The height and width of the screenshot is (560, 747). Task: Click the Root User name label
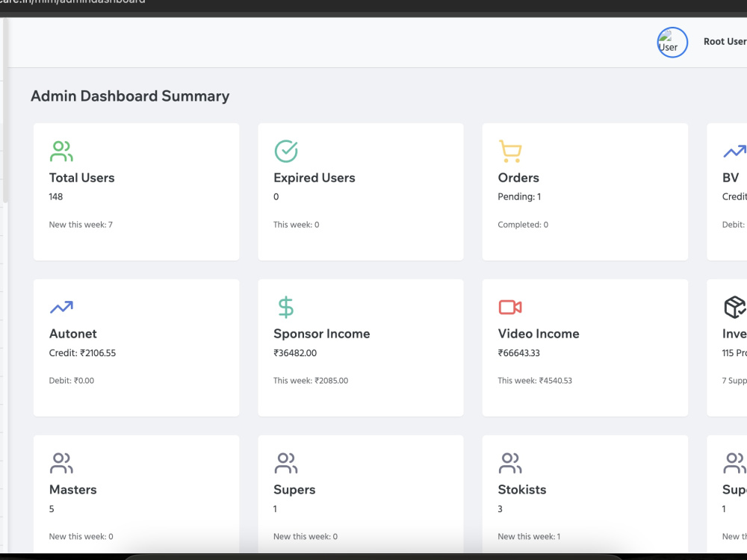[x=725, y=41]
